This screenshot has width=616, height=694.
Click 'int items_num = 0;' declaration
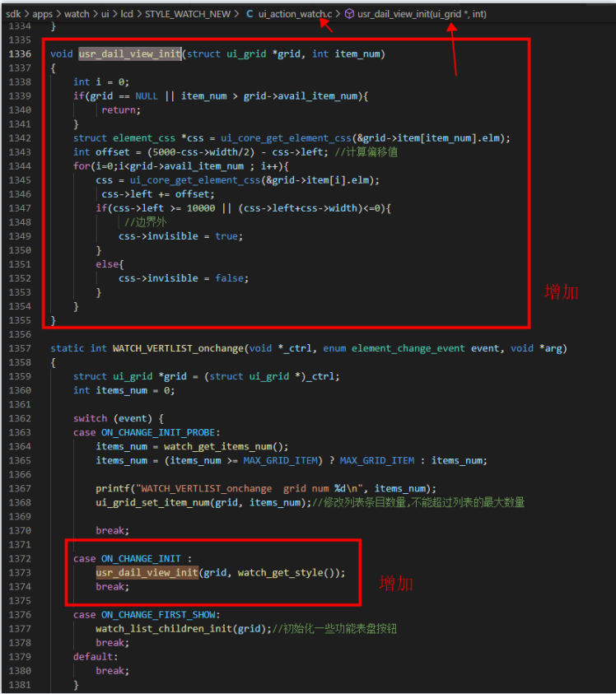(x=124, y=390)
